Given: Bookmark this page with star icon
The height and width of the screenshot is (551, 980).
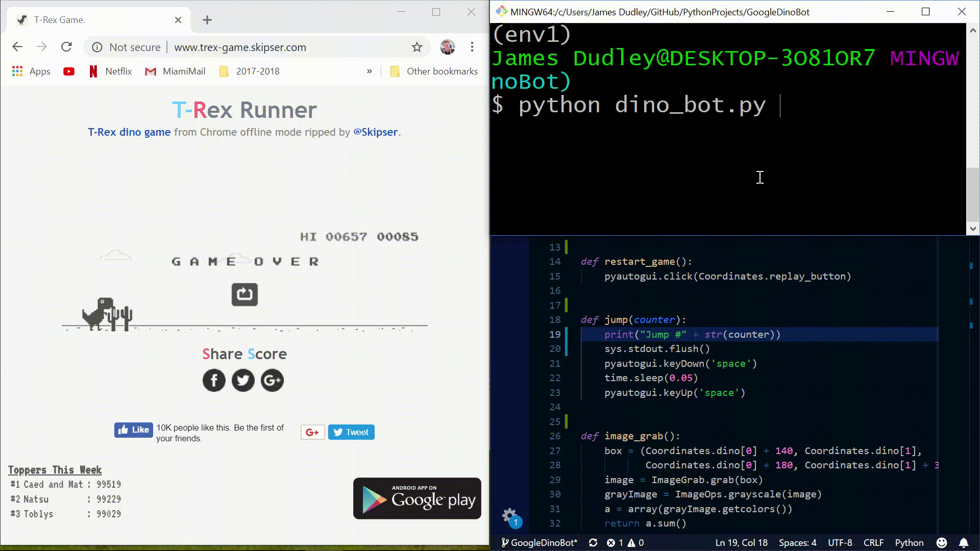Looking at the screenshot, I should point(417,47).
